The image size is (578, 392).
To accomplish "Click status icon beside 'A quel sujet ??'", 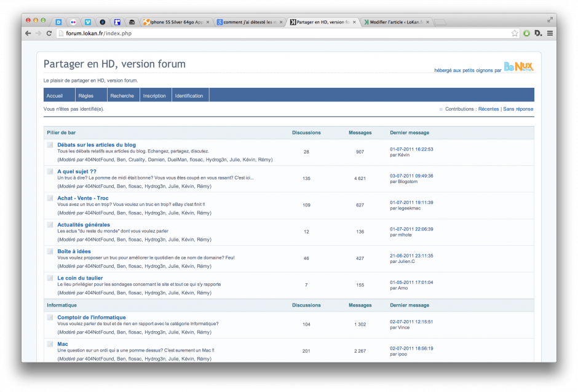I will pyautogui.click(x=50, y=171).
